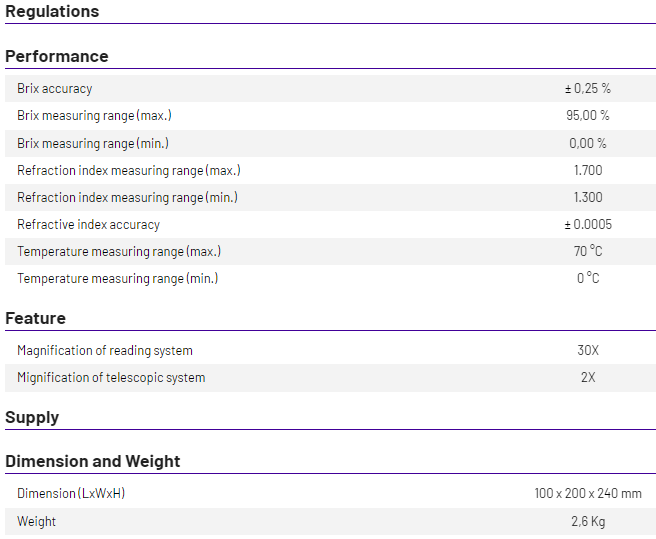Click the 1.300 refraction index value
Image resolution: width=656 pixels, height=539 pixels.
(x=588, y=197)
